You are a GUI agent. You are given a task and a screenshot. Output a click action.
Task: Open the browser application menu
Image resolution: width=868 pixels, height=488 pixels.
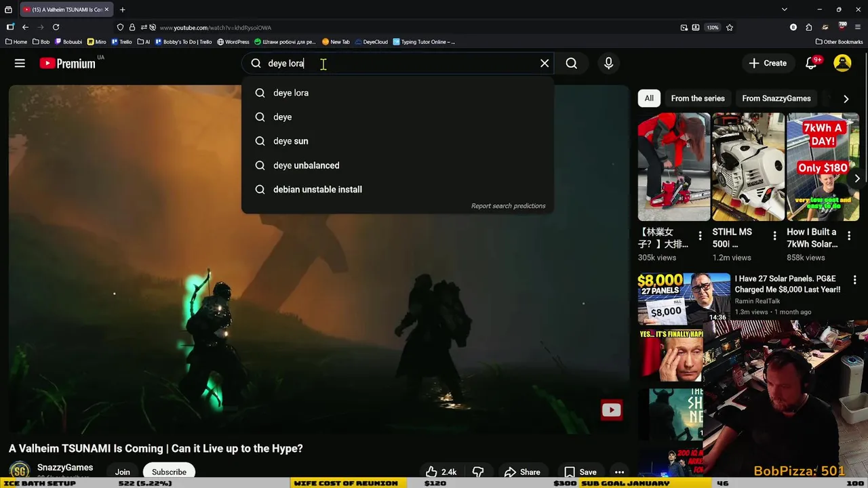coord(858,27)
